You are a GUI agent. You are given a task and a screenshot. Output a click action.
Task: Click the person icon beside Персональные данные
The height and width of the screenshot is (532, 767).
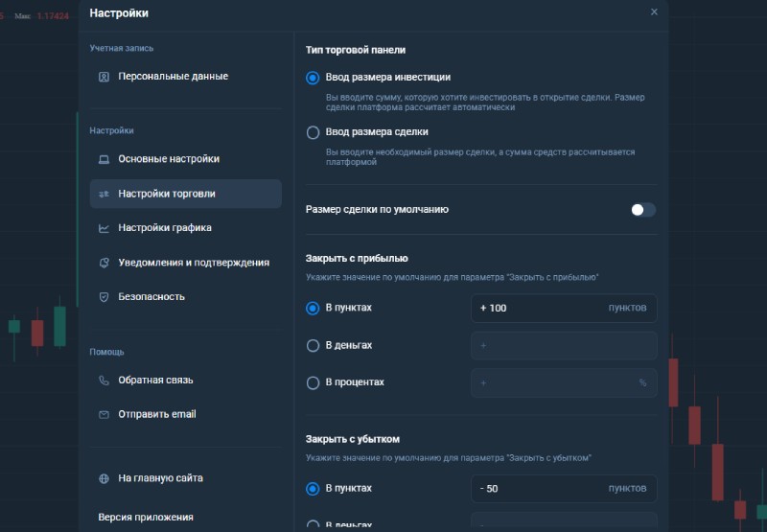pos(104,77)
